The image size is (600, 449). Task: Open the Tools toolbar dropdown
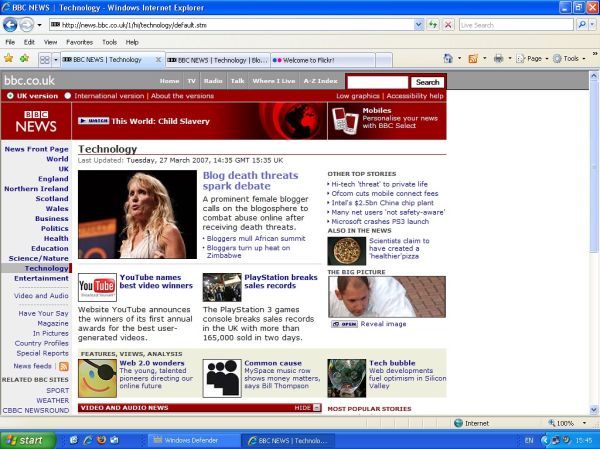pyautogui.click(x=569, y=59)
